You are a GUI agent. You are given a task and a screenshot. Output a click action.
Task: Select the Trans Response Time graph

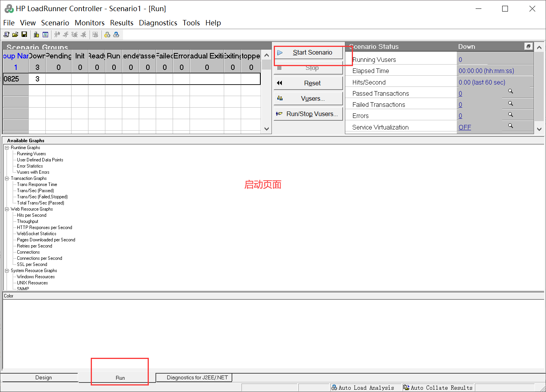pos(37,184)
